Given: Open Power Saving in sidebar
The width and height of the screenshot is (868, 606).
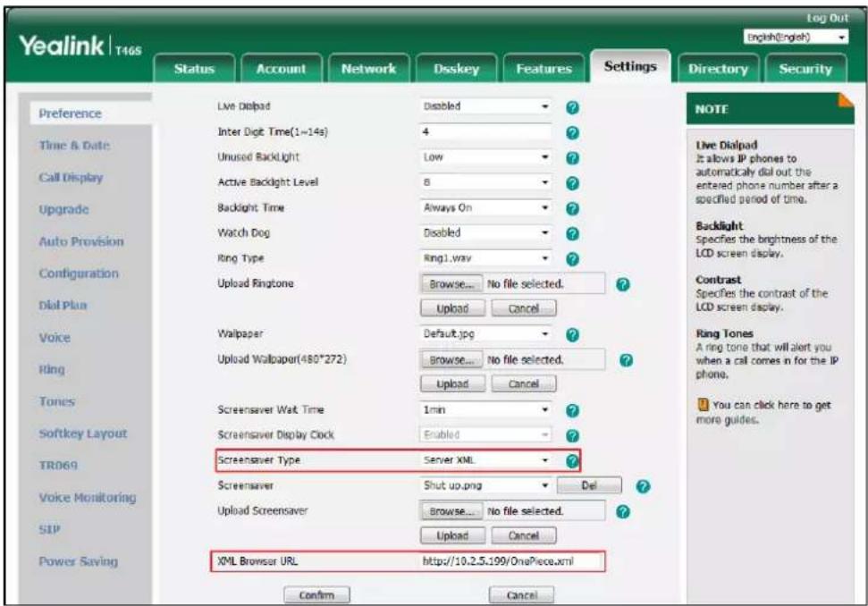Looking at the screenshot, I should 78,561.
